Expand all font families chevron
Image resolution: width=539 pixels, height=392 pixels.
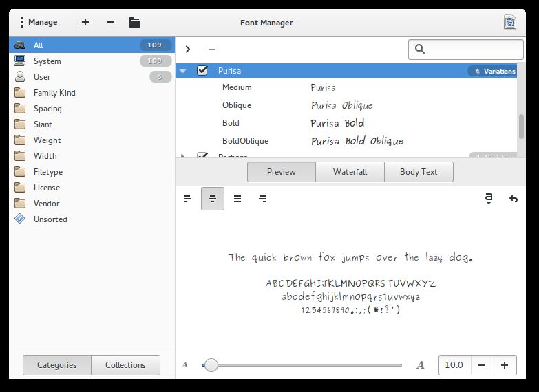pos(188,50)
